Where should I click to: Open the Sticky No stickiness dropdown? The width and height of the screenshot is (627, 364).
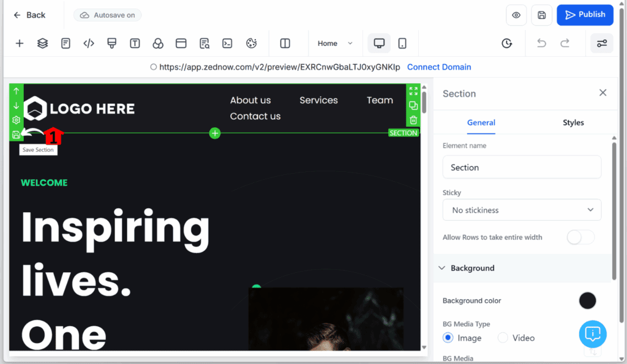522,210
